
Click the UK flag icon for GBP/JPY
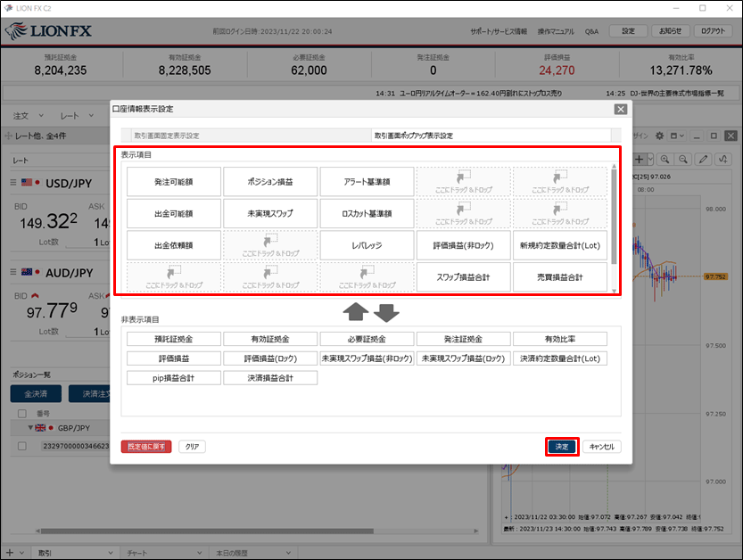point(40,428)
